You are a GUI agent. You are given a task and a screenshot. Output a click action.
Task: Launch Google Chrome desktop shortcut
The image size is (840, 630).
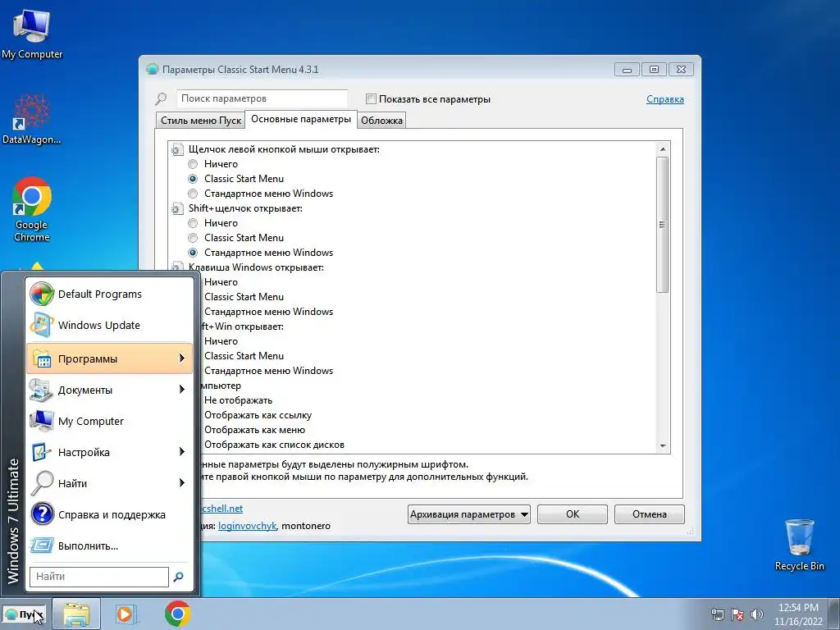pos(32,209)
